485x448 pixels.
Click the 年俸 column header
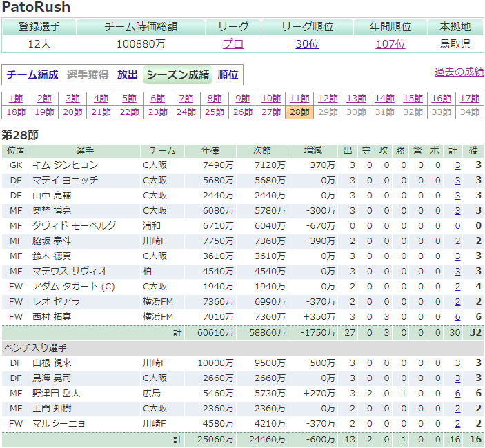[x=210, y=151]
